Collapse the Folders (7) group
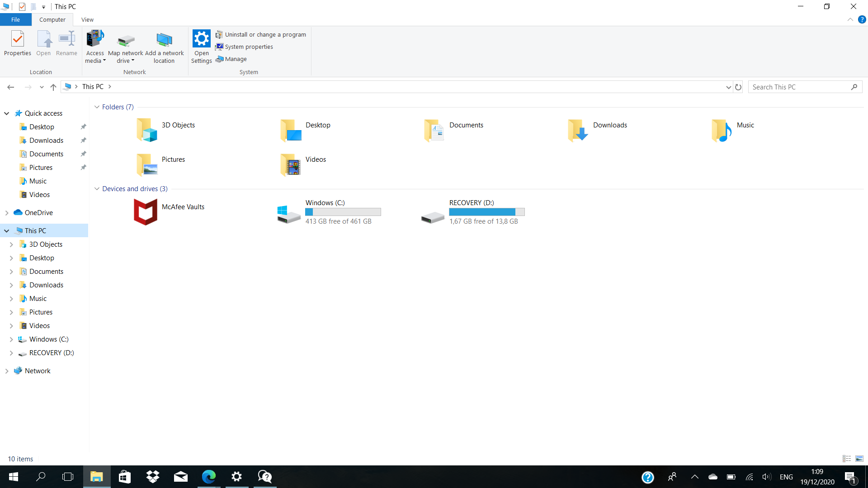868x488 pixels. pyautogui.click(x=97, y=107)
